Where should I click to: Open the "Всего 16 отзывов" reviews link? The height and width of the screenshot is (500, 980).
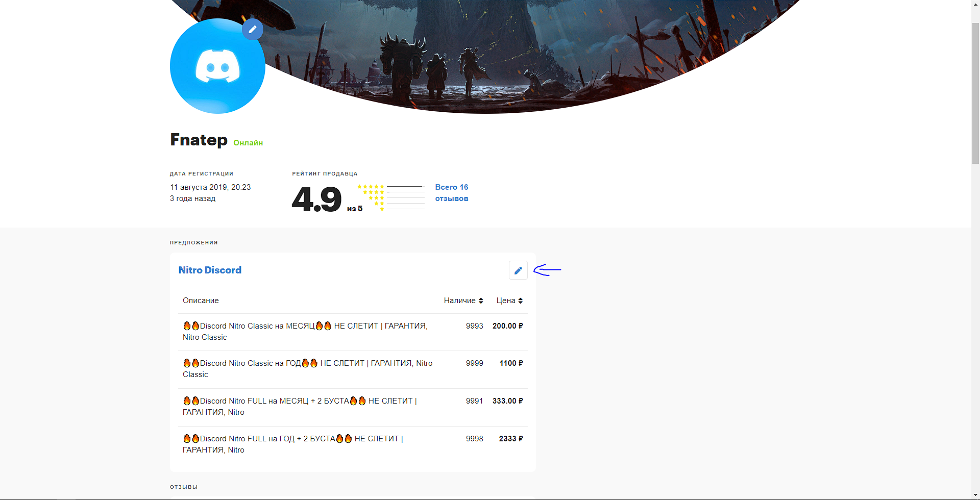(452, 193)
